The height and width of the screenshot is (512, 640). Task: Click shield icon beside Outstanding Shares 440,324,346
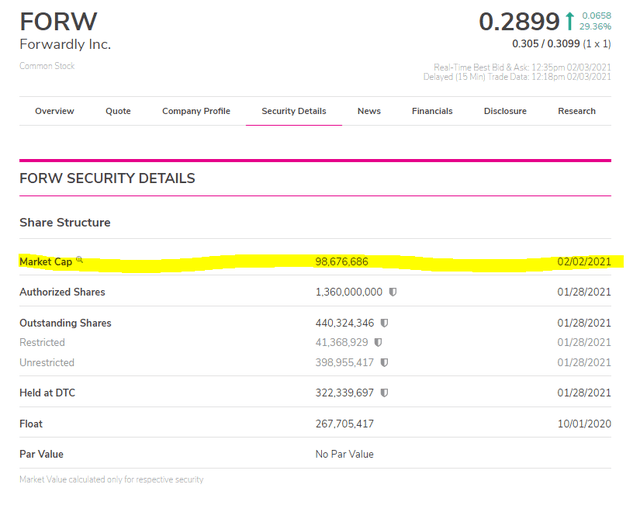pos(384,323)
